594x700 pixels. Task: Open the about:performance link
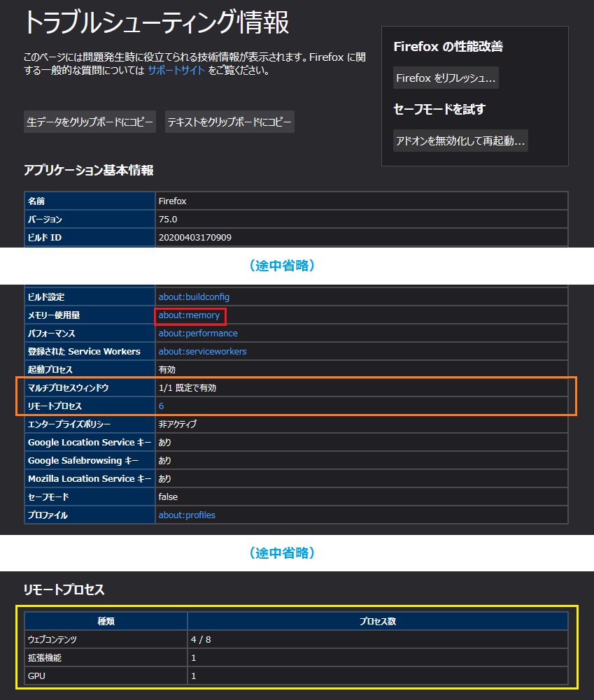(x=198, y=334)
